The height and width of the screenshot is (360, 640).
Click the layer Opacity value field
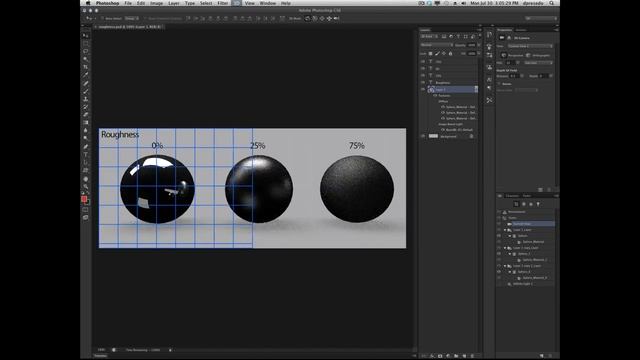tap(471, 45)
